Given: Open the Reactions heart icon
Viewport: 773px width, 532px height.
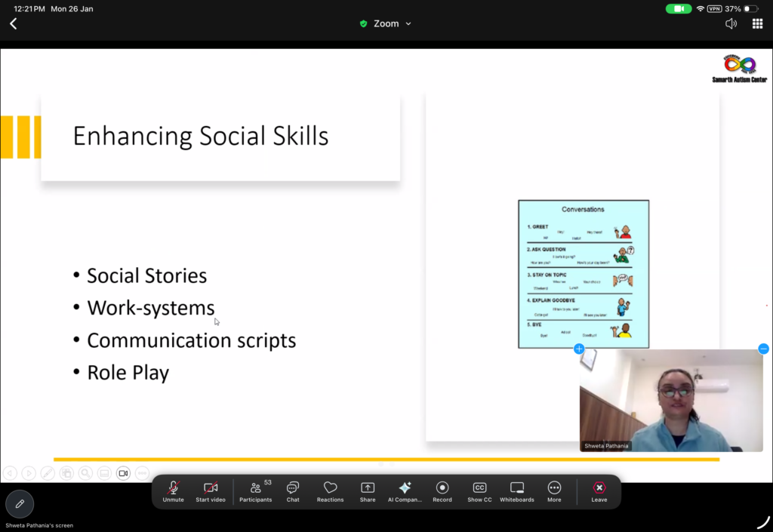Looking at the screenshot, I should pos(330,490).
